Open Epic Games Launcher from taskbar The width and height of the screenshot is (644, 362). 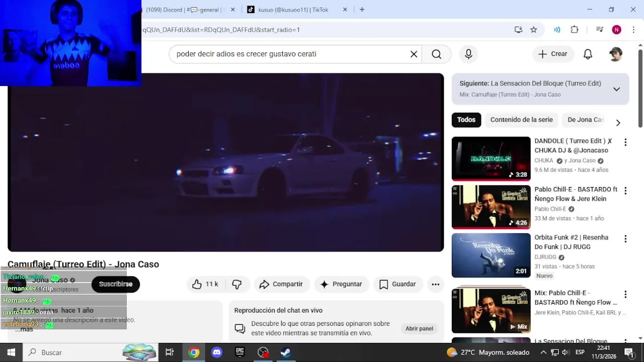click(x=240, y=352)
